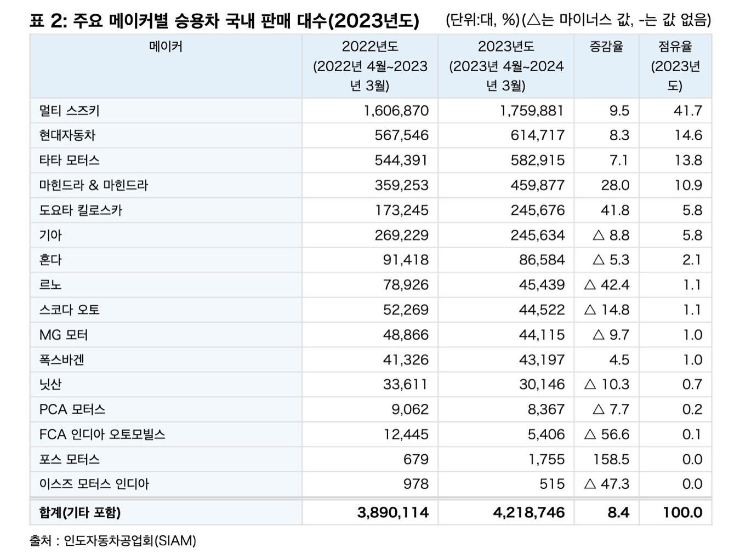740x560 pixels.
Task: Select the '점유율' column header
Action: click(x=675, y=66)
